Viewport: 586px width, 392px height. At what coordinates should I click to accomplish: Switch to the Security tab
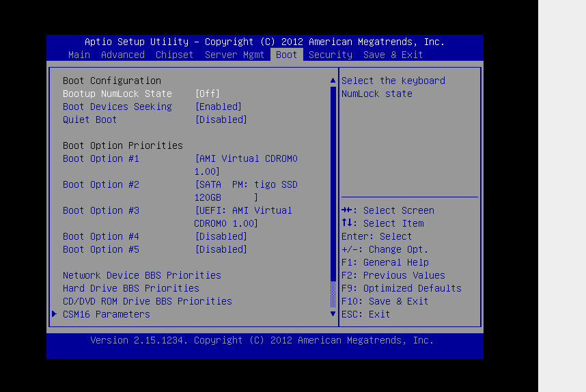tap(331, 55)
